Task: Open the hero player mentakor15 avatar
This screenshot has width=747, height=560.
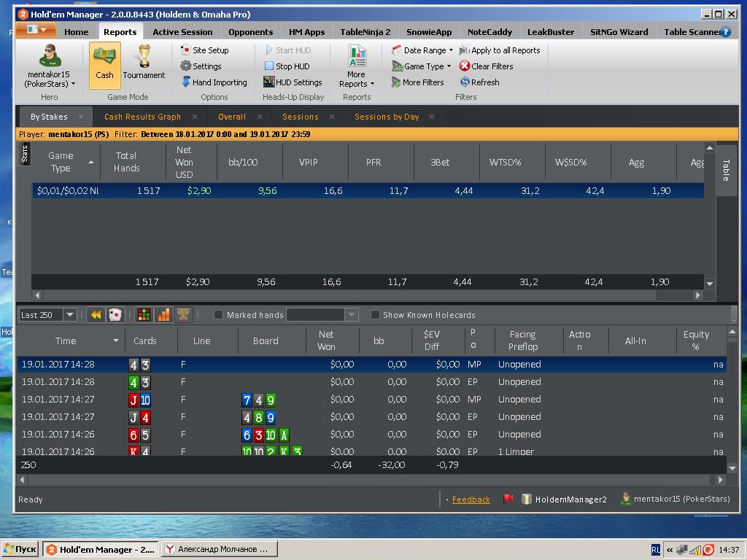Action: click(x=50, y=55)
